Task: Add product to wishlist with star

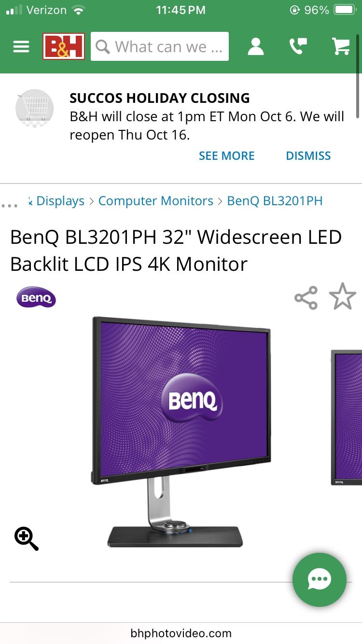Action: click(343, 296)
